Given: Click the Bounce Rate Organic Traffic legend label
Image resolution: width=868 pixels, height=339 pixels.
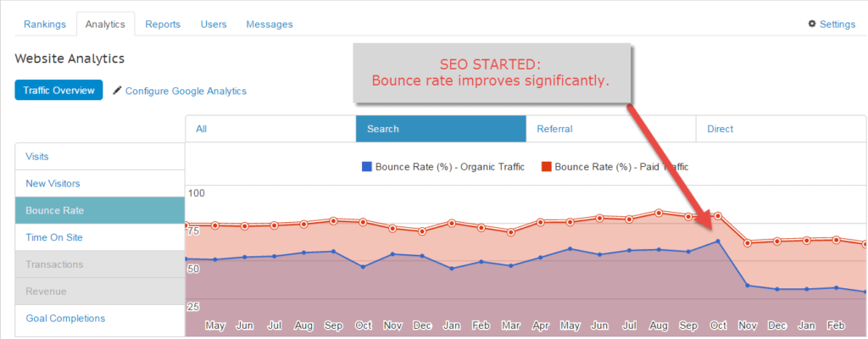Looking at the screenshot, I should (449, 167).
